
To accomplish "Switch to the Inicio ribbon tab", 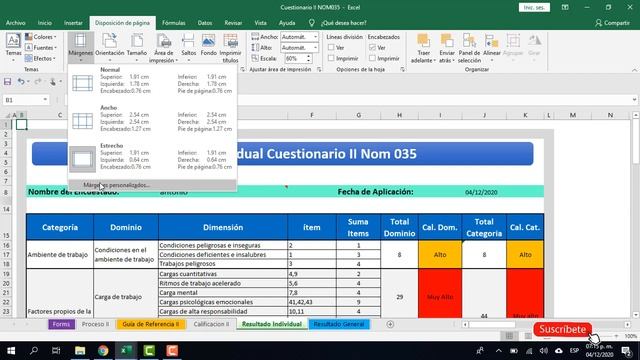I will 44,23.
